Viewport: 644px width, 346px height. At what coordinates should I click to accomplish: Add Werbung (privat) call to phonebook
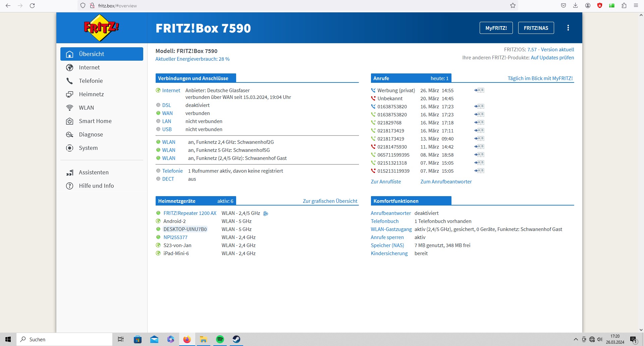479,90
